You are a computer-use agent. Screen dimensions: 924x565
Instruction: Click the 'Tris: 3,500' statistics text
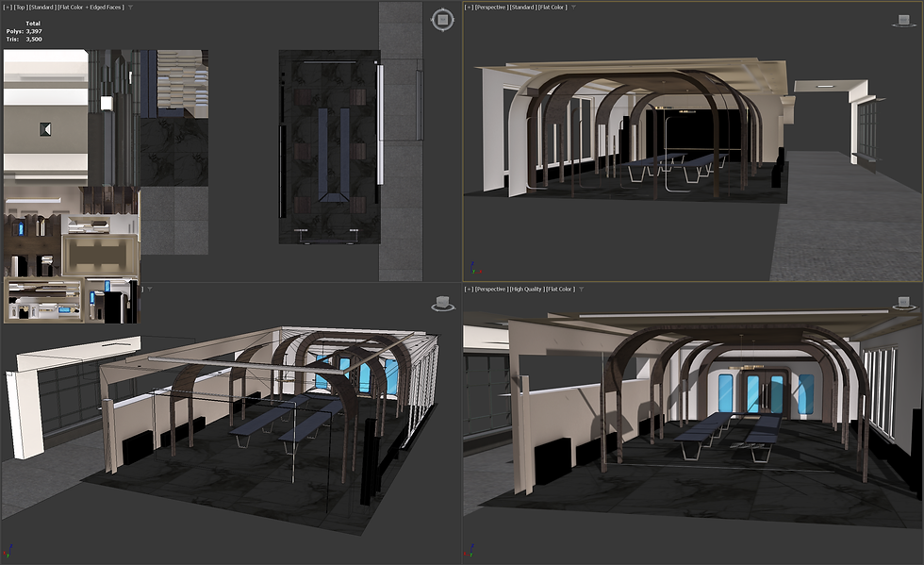(x=25, y=39)
